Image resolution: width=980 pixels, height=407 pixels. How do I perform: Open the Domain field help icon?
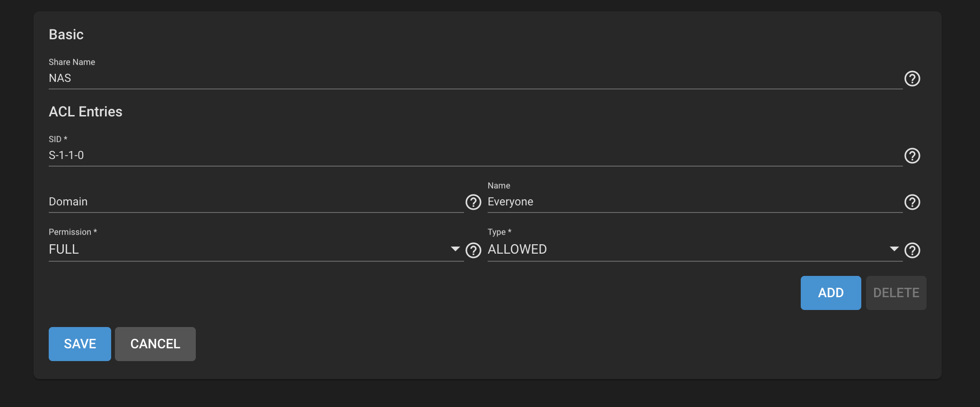(473, 202)
